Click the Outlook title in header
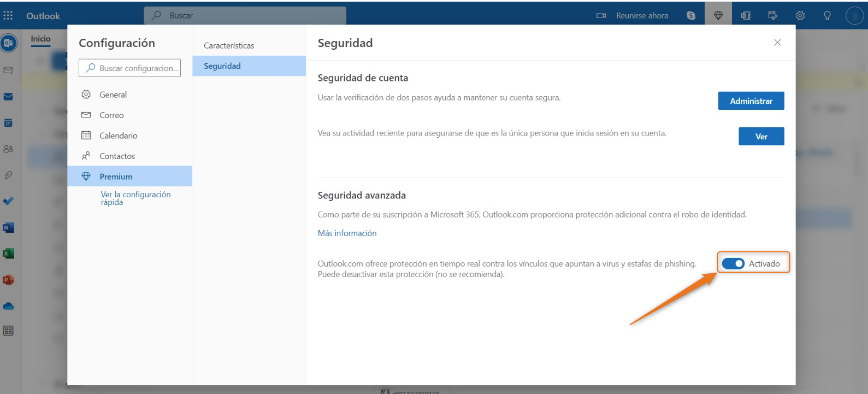This screenshot has height=394, width=868. 43,16
